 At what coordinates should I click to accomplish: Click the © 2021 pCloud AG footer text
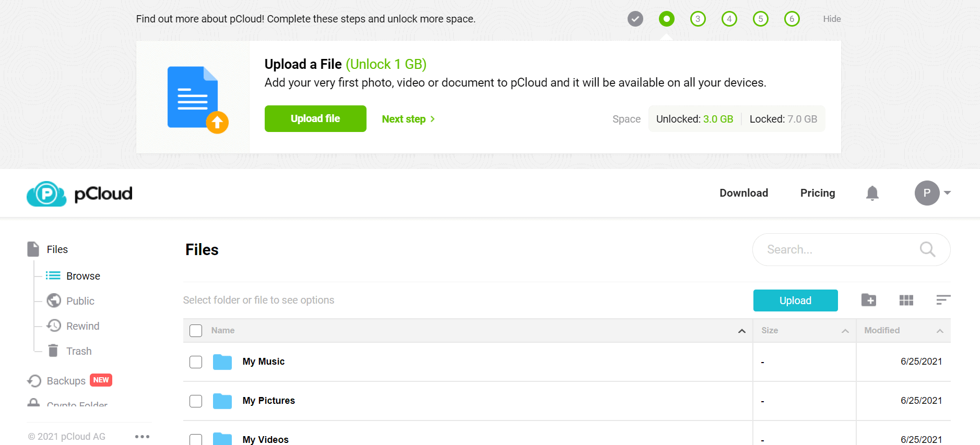coord(67,437)
